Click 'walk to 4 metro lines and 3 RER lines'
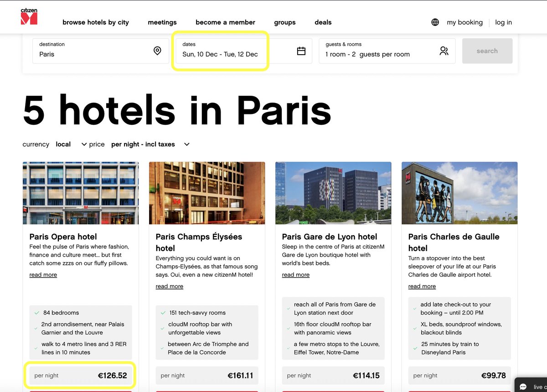547x392 pixels. 84,348
